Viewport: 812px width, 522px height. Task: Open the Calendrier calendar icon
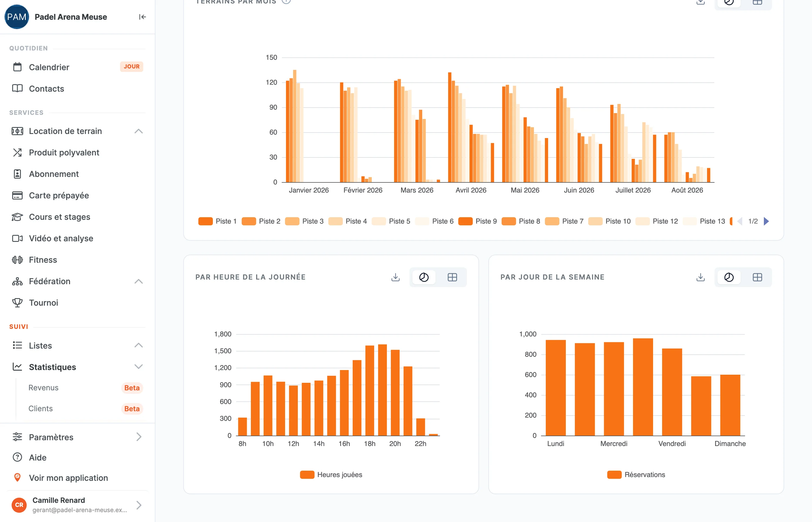coord(17,67)
